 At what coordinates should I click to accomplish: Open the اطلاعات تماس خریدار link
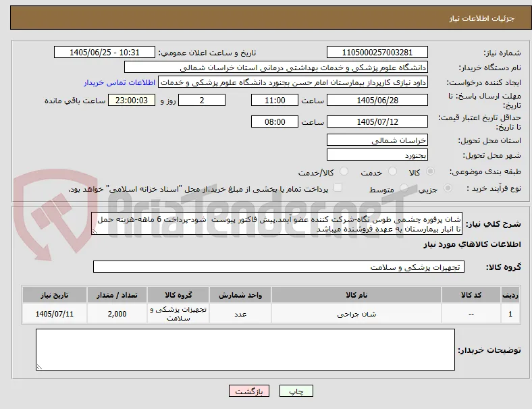click(x=119, y=82)
